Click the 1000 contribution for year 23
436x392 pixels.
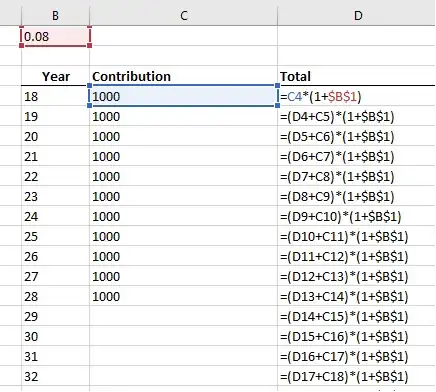[x=184, y=196]
